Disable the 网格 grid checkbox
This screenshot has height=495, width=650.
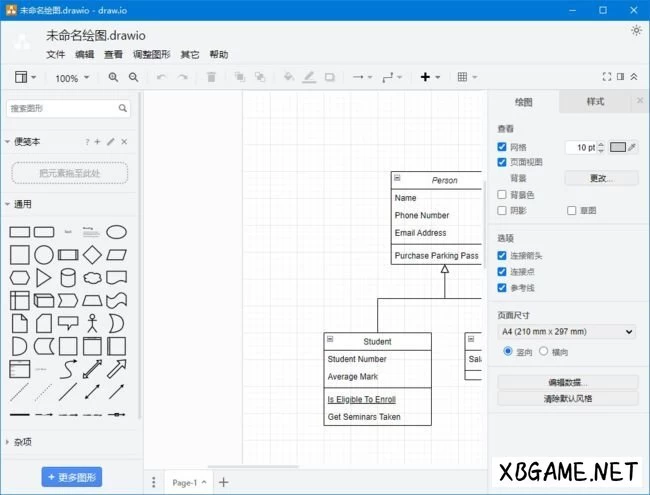click(502, 147)
